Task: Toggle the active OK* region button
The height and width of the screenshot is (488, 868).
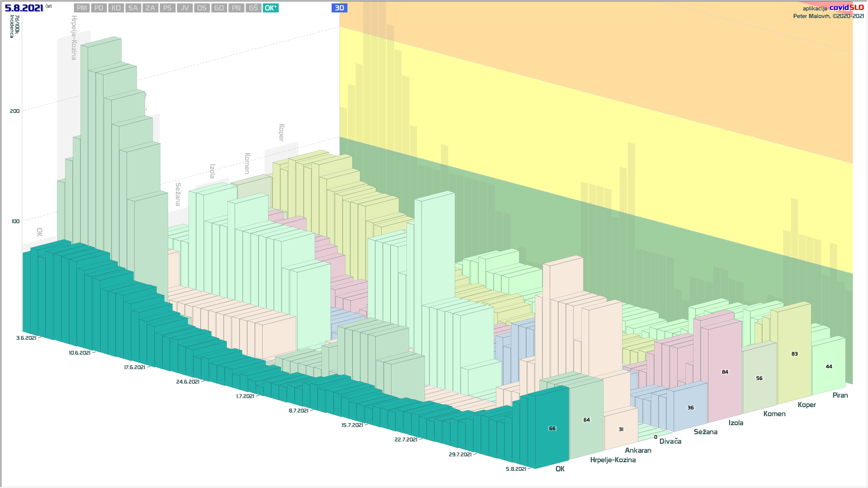Action: tap(271, 8)
